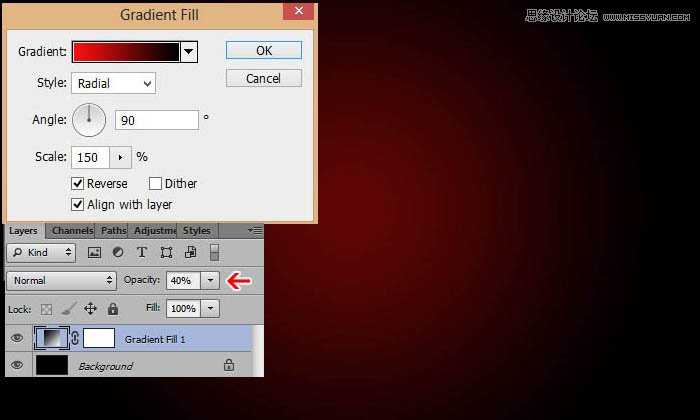Lock image pixels brush icon
The width and height of the screenshot is (700, 420).
pyautogui.click(x=68, y=308)
